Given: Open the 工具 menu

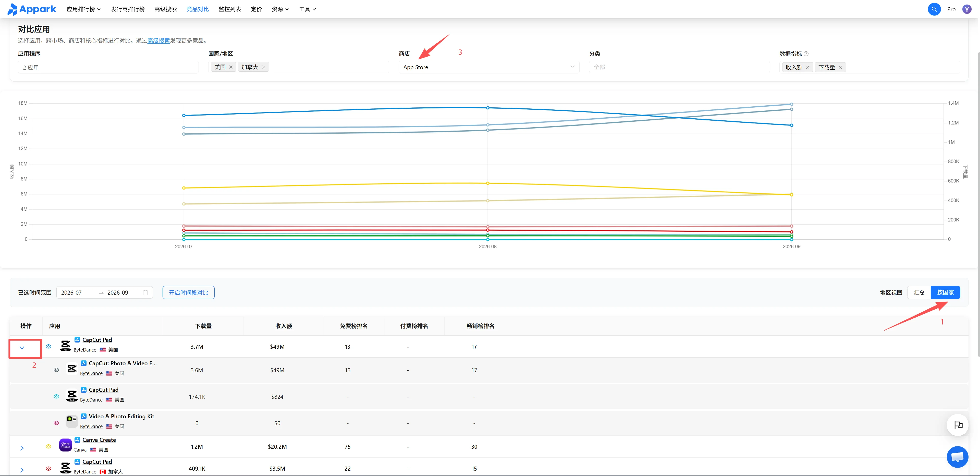Looking at the screenshot, I should coord(308,9).
